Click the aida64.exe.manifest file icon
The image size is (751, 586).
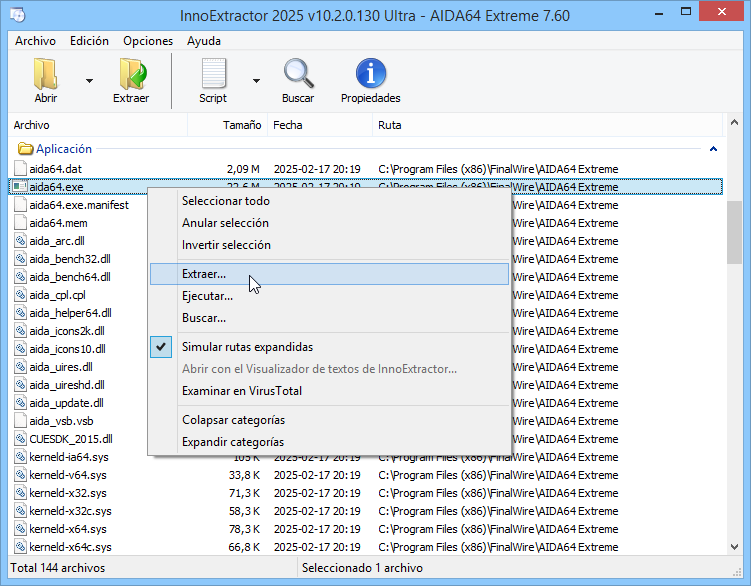(20, 205)
